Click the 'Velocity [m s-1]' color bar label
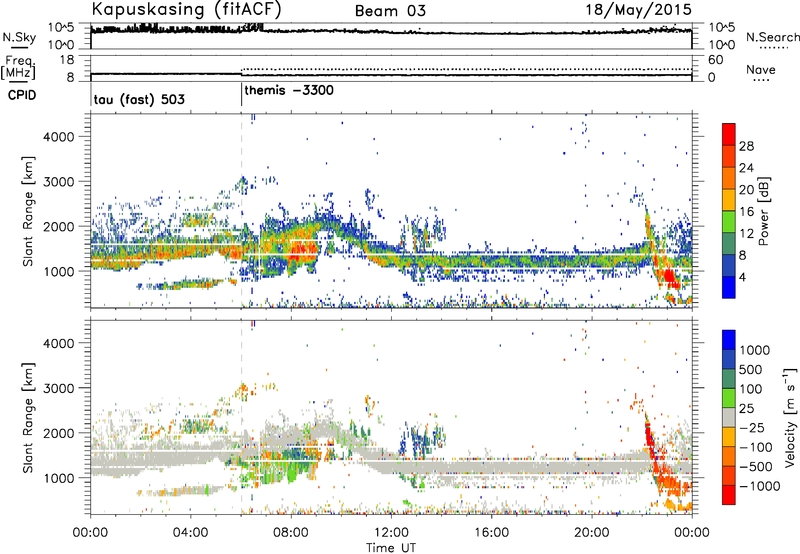 pyautogui.click(x=790, y=417)
